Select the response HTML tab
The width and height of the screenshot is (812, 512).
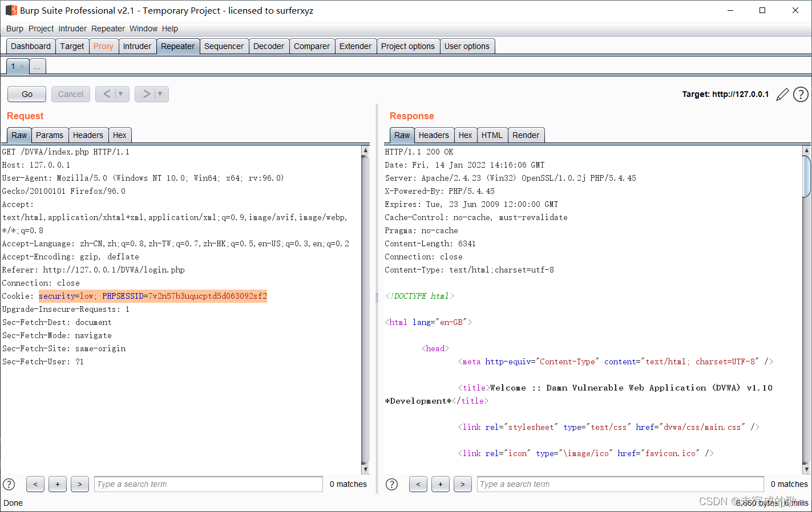[492, 135]
